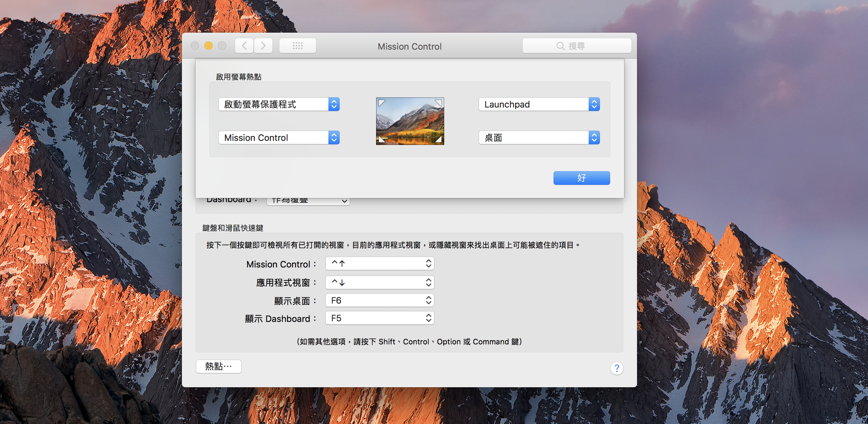868x424 pixels.
Task: Open the partially hidden Dashboard mode dropdown
Action: (308, 201)
